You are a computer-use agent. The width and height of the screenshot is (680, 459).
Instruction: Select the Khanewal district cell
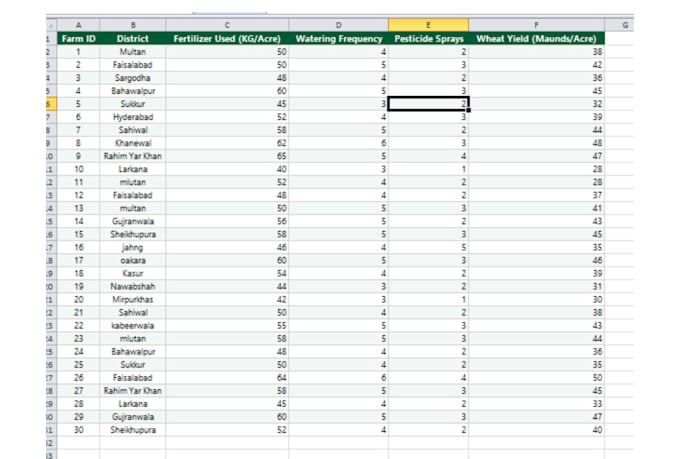[133, 143]
